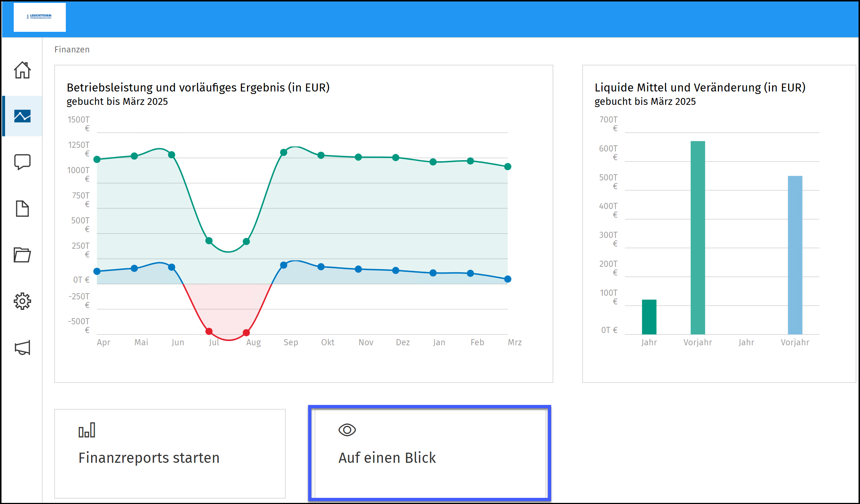Open the megaphone news icon in sidebar
This screenshot has height=504, width=860.
[x=22, y=347]
